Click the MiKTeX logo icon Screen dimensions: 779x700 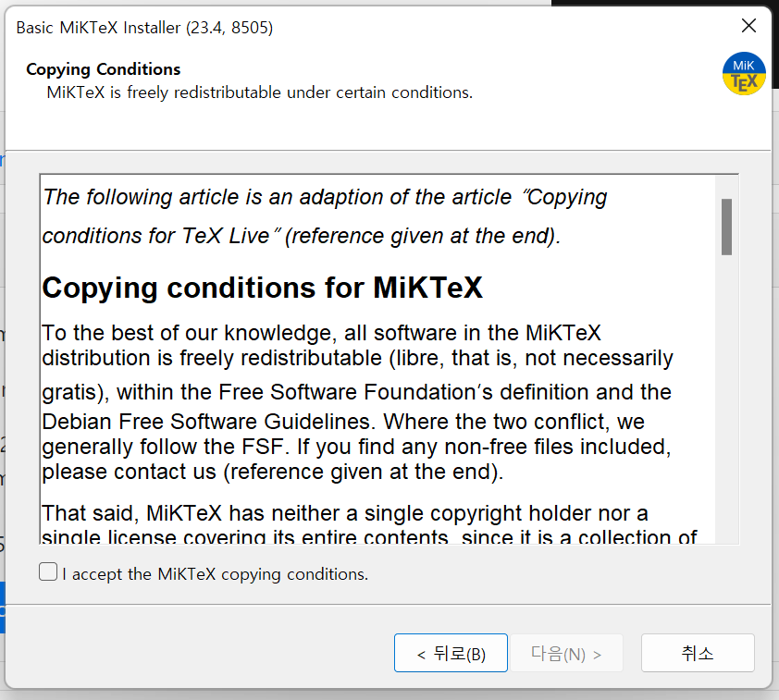(744, 74)
